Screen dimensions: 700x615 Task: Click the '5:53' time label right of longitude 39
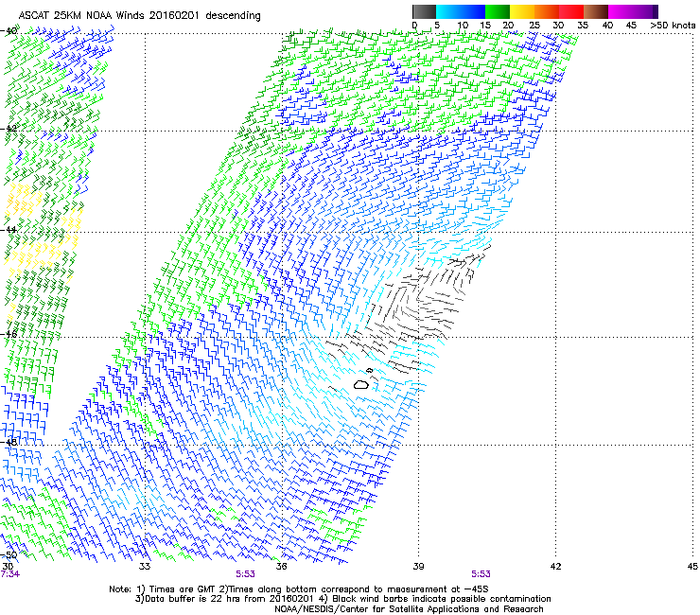(481, 574)
